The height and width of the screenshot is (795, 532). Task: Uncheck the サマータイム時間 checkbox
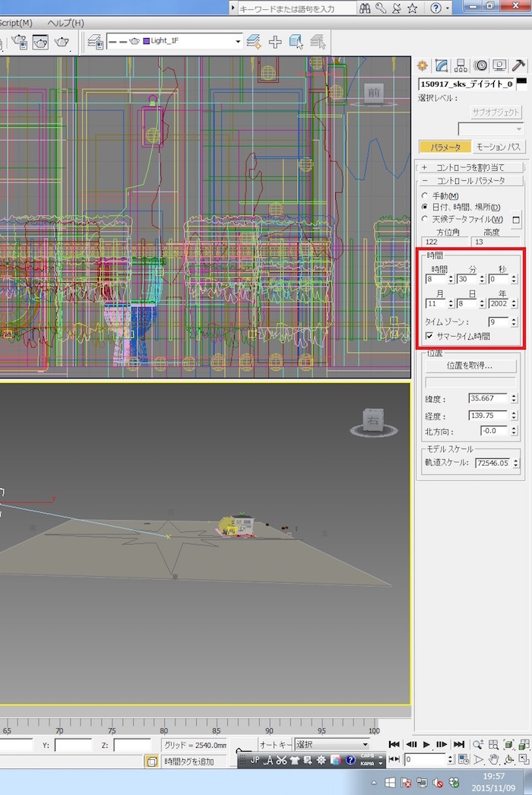pyautogui.click(x=429, y=335)
